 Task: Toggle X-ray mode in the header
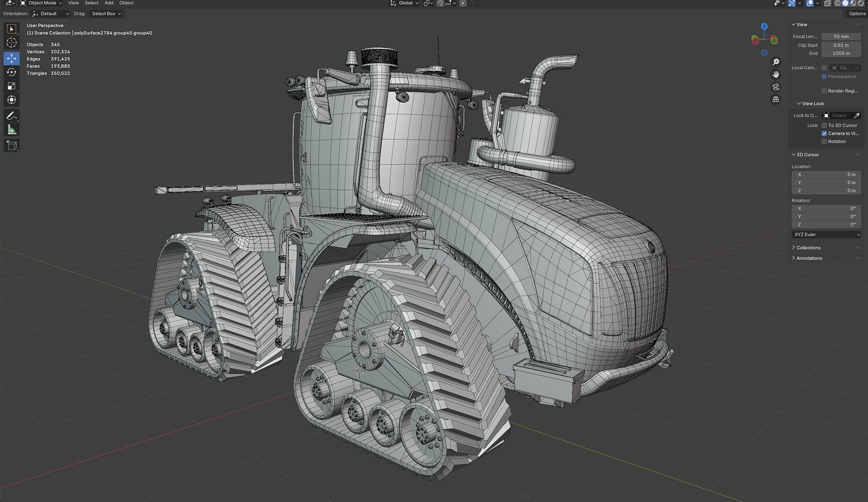[x=827, y=3]
